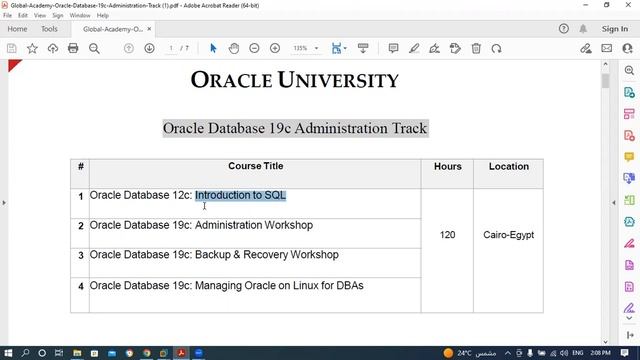Open the Sign menu
The height and width of the screenshot is (360, 640).
pos(58,16)
